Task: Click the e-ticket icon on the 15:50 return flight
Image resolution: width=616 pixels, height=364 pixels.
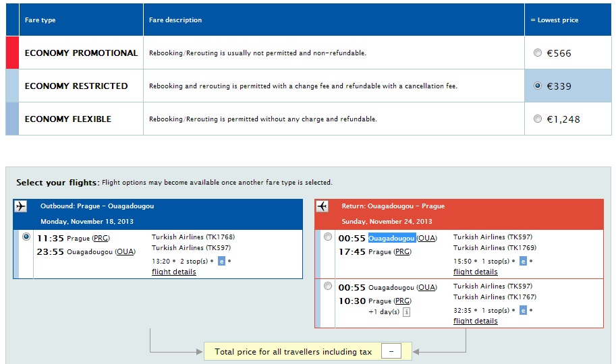Action: [x=523, y=261]
